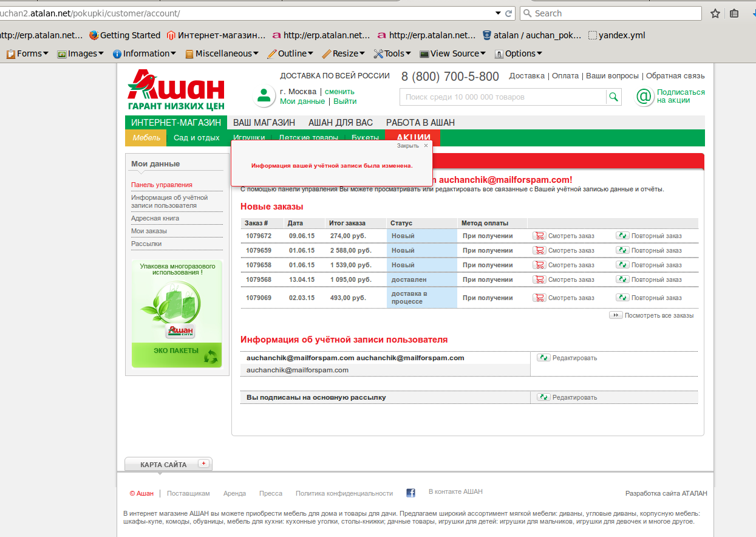Click reorder icon for order 1079659
Viewport: 756px width, 537px height.
click(x=622, y=250)
